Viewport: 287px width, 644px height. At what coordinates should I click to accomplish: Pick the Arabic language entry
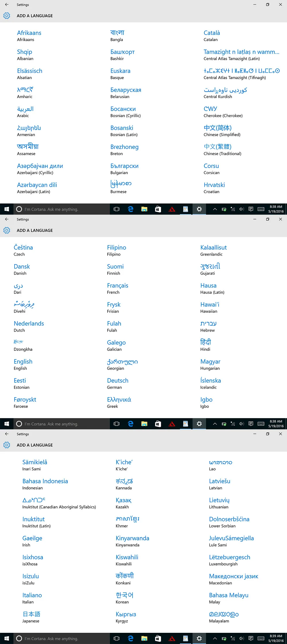(x=25, y=112)
